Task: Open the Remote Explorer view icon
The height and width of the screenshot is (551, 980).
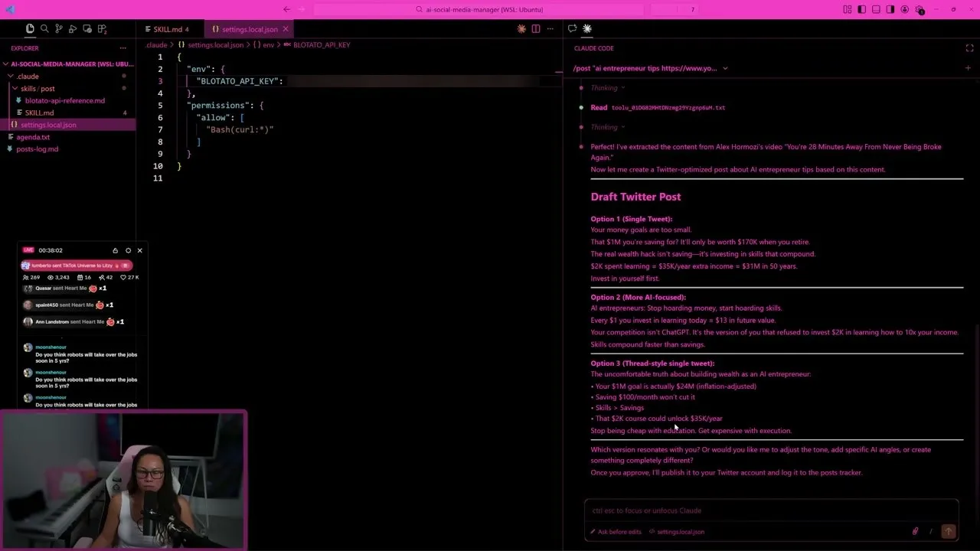Action: pos(87,29)
